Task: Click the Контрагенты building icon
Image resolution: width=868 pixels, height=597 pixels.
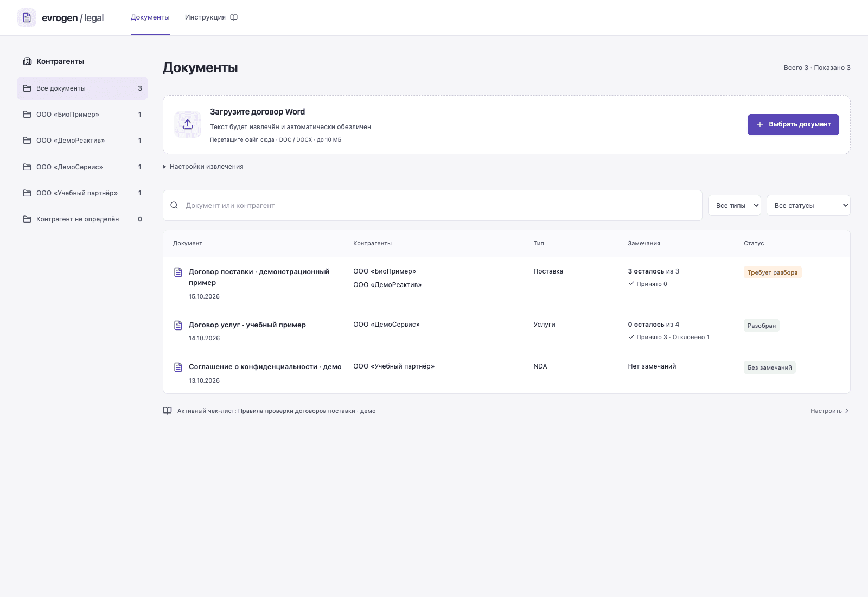Action: coord(27,61)
